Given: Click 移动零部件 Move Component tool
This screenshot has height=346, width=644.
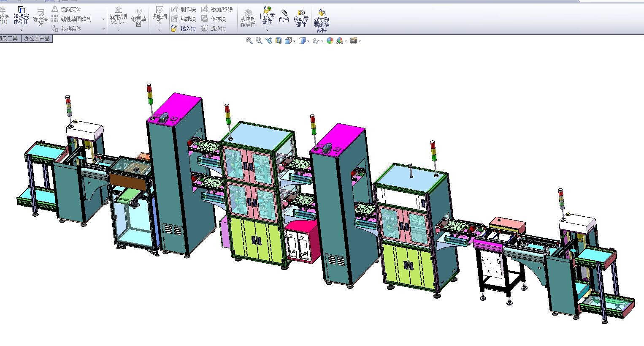Looking at the screenshot, I should [x=301, y=19].
